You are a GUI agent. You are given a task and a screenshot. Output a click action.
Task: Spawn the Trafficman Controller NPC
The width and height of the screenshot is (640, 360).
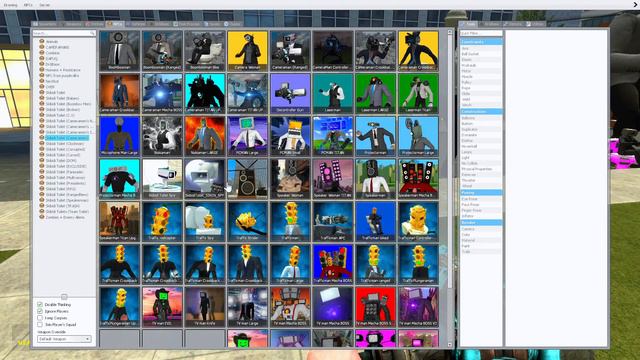click(418, 221)
